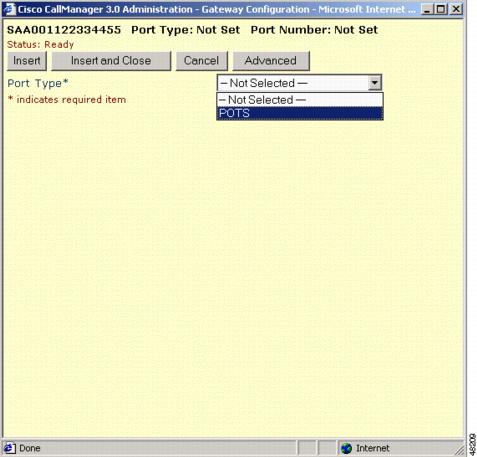This screenshot has width=477, height=457.
Task: Maximize the Gateway Configuration window
Action: [441, 9]
